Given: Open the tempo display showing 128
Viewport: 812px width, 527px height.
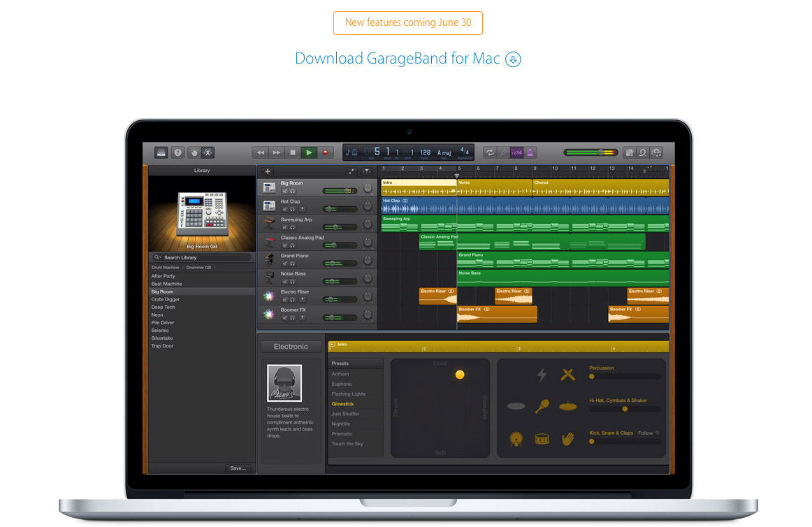Looking at the screenshot, I should click(425, 153).
